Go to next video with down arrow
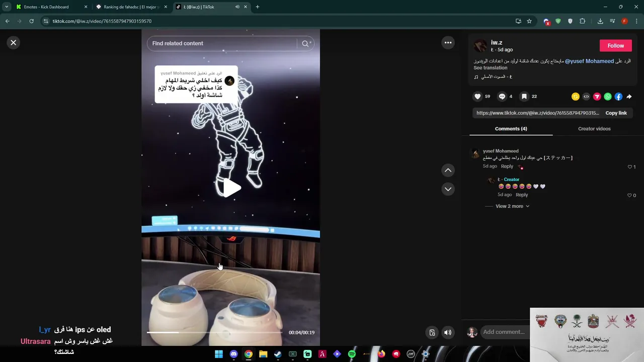This screenshot has width=644, height=362. point(448,189)
